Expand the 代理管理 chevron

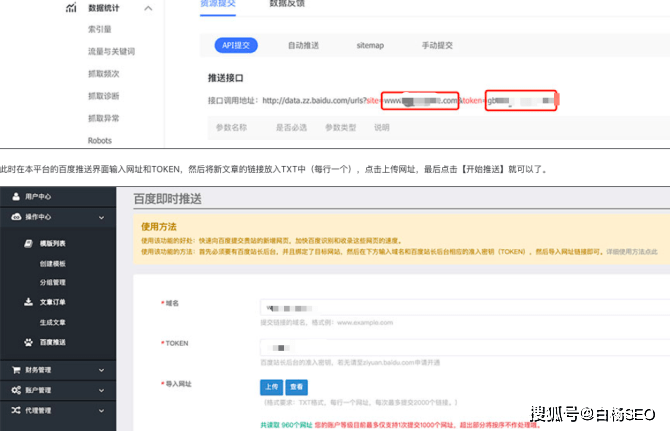101,411
